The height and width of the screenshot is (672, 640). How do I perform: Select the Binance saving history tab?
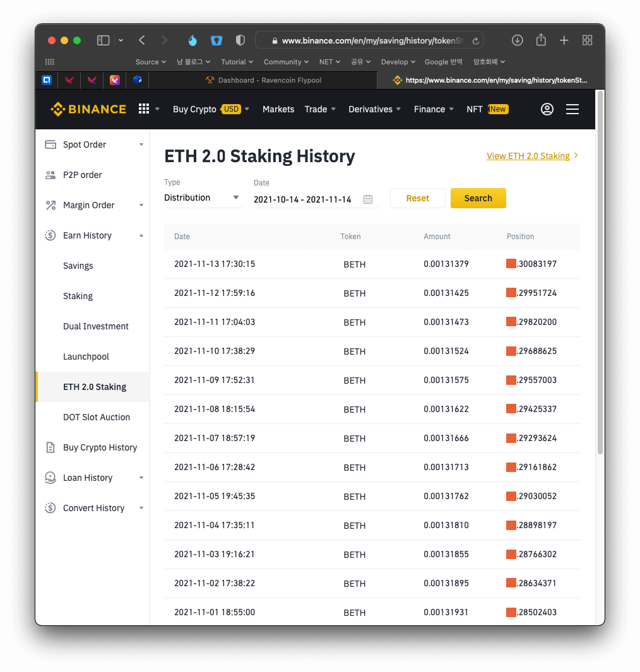490,80
